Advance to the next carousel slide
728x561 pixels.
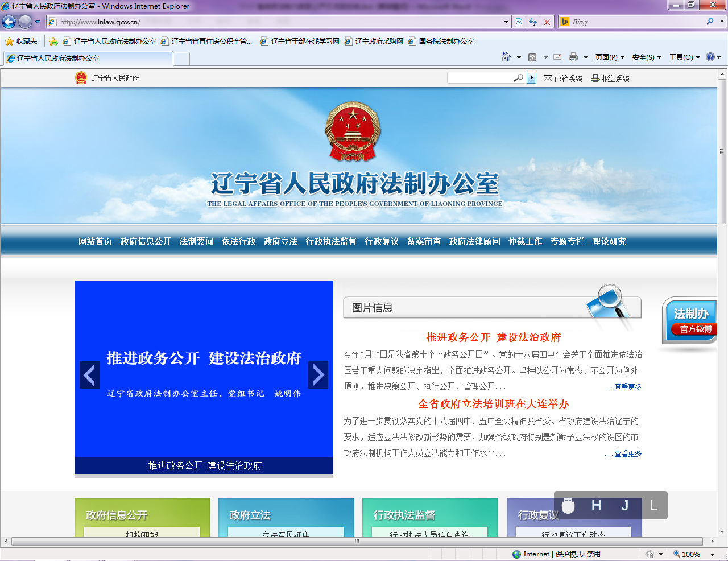coord(318,375)
